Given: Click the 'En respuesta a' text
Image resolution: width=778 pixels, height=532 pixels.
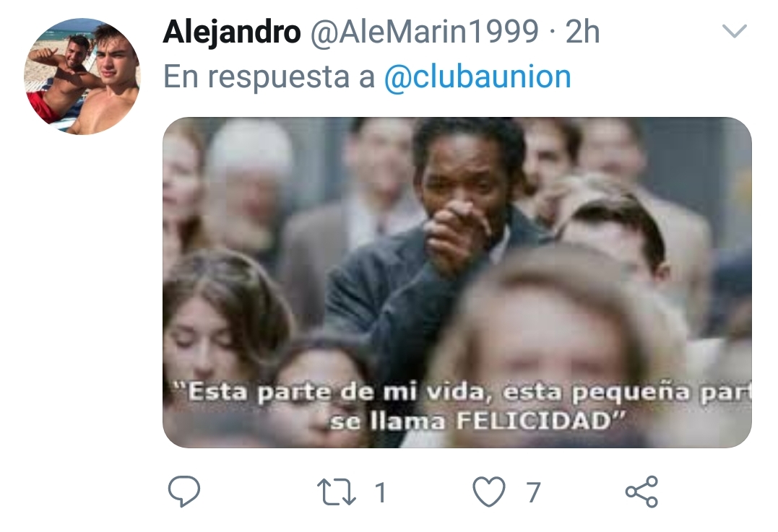Looking at the screenshot, I should [x=269, y=77].
